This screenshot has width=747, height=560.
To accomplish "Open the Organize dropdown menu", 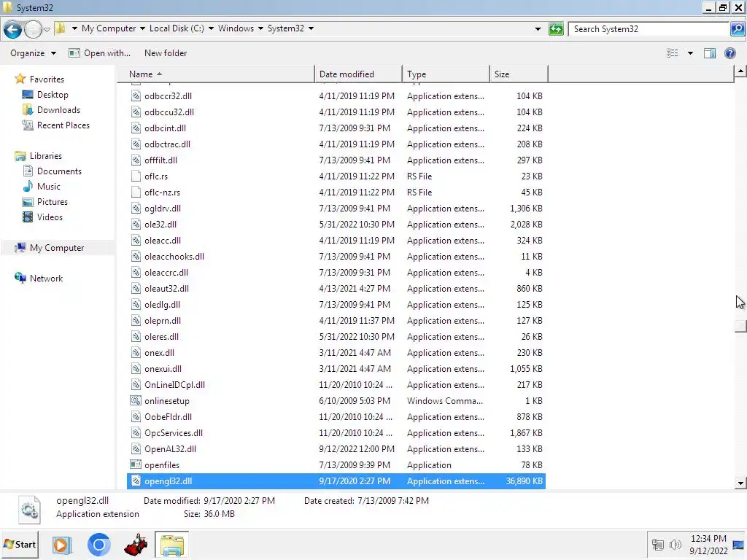I will [34, 53].
